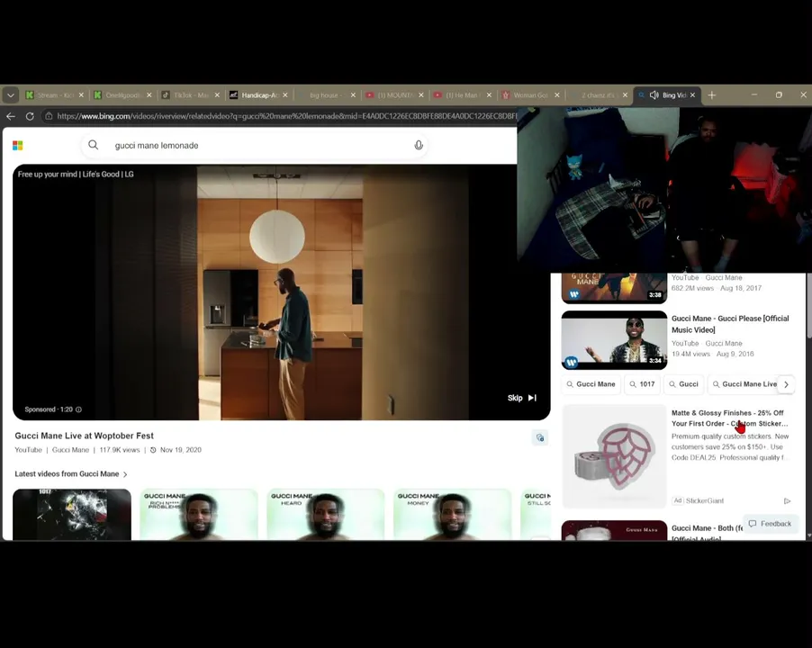Expand Latest videos from Gucci Mane
The width and height of the screenshot is (812, 648).
click(x=71, y=474)
